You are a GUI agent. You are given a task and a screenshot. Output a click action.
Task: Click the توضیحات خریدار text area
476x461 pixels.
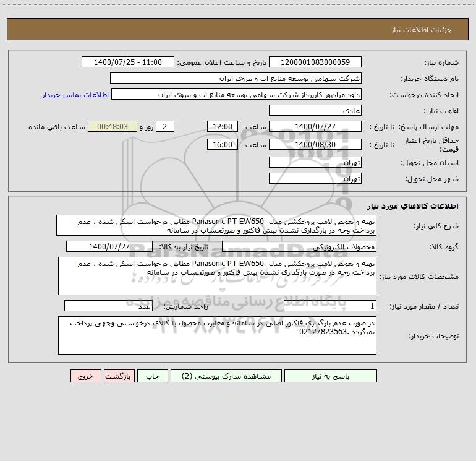click(x=217, y=335)
